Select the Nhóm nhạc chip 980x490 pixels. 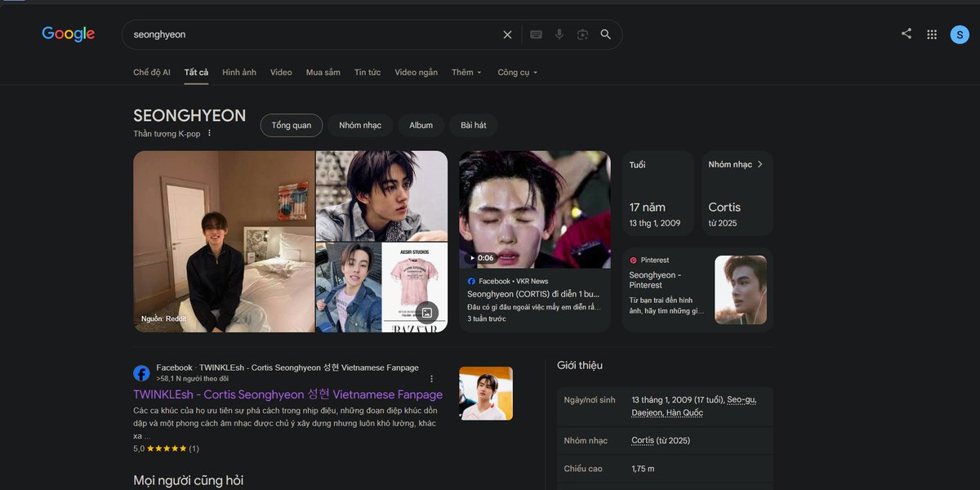(x=360, y=125)
